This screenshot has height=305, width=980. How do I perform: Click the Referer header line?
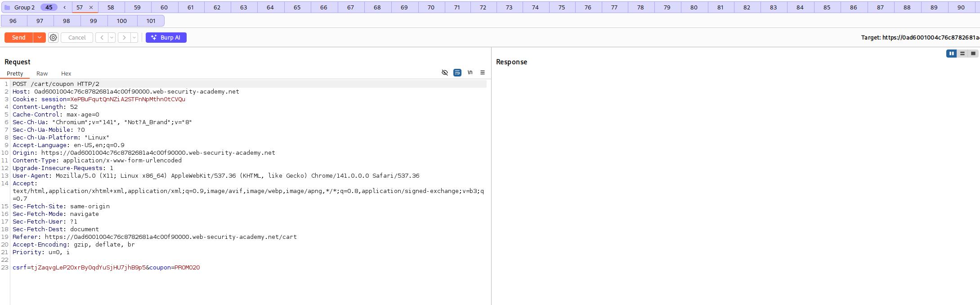coord(155,237)
